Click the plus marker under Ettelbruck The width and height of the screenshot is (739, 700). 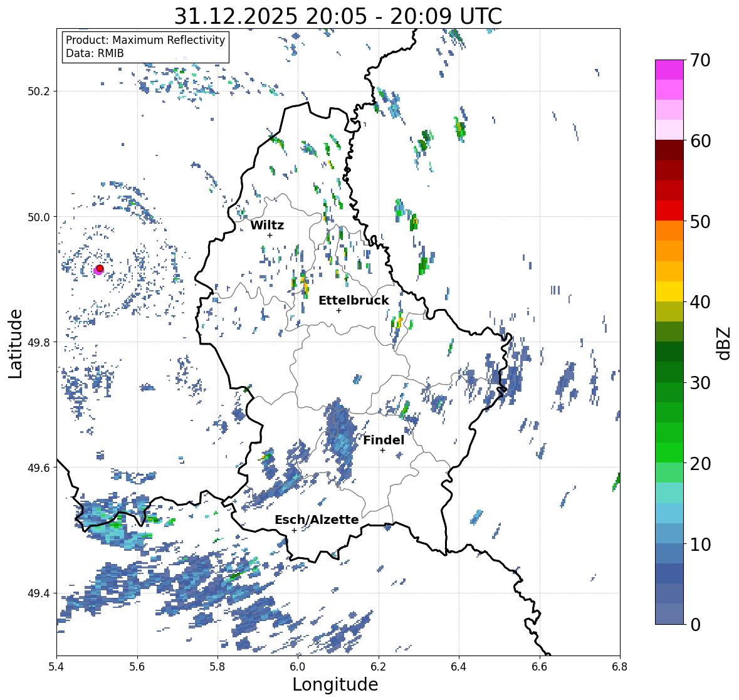pos(338,310)
